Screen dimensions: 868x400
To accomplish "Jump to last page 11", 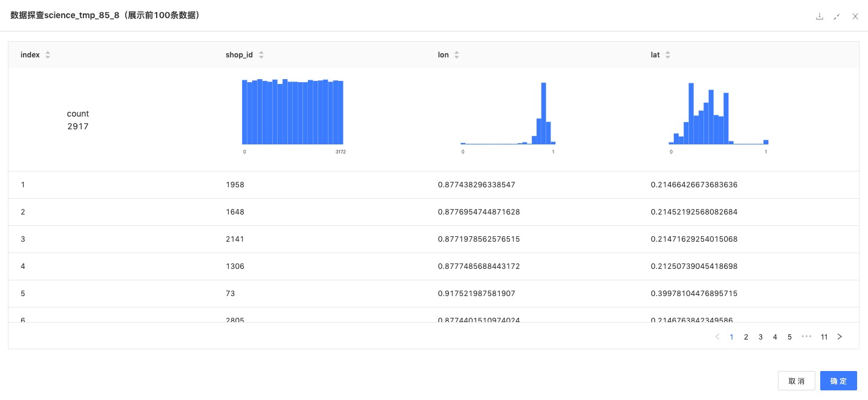I will coord(824,337).
